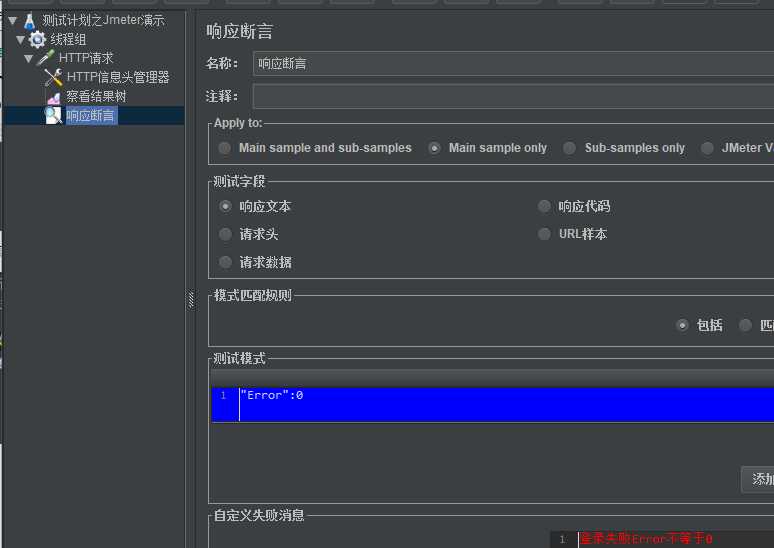Click the 测试字段 group label

pyautogui.click(x=239, y=181)
